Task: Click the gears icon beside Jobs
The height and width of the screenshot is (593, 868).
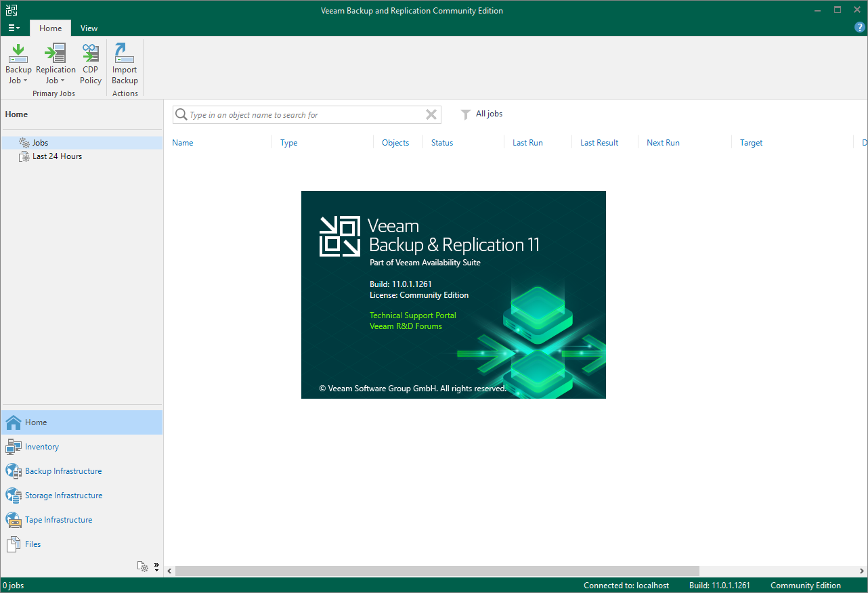Action: [x=24, y=143]
